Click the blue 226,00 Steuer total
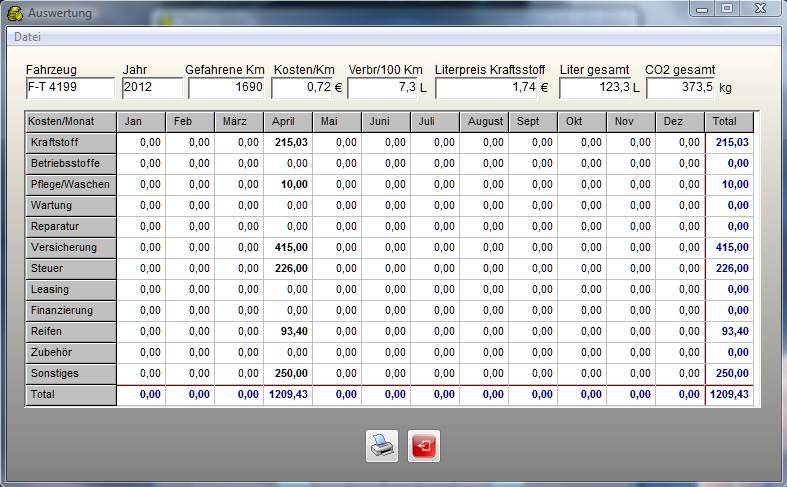The height and width of the screenshot is (487, 787). pos(729,269)
